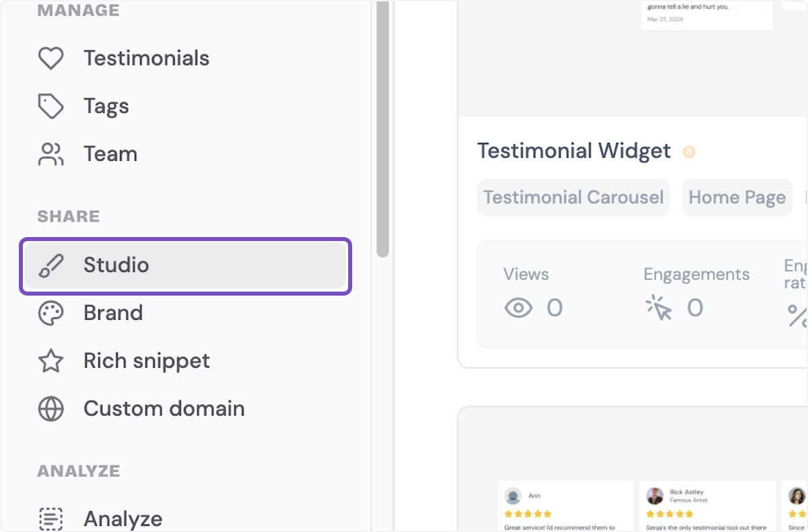
Task: Open the Testimonial Widget title
Action: pyautogui.click(x=574, y=151)
